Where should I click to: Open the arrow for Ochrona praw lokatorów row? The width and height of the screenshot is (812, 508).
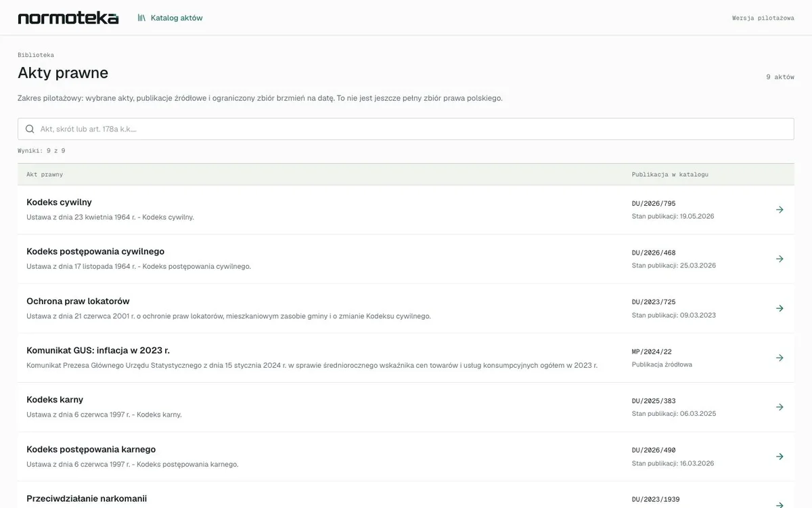pyautogui.click(x=780, y=308)
